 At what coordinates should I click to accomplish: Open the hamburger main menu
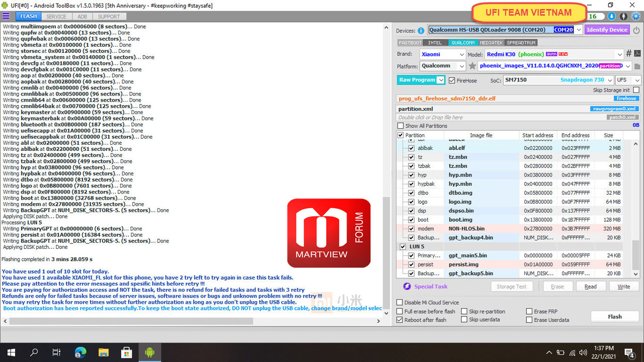coord(6,16)
